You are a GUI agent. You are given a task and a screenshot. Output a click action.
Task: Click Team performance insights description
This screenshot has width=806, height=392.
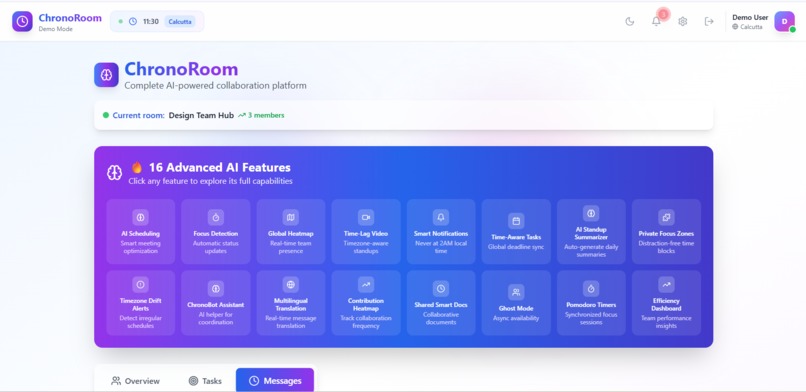coord(666,322)
